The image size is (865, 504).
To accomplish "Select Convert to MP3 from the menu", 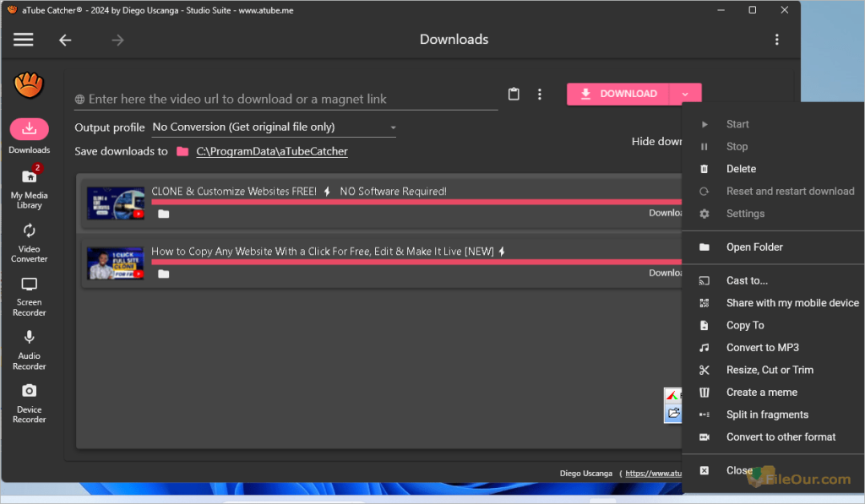I will pyautogui.click(x=764, y=347).
